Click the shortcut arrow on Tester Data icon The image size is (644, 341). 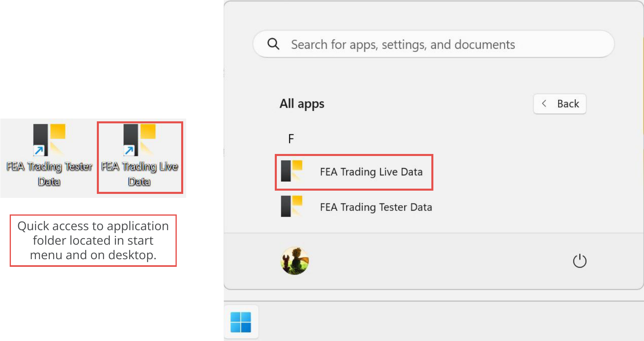click(39, 151)
